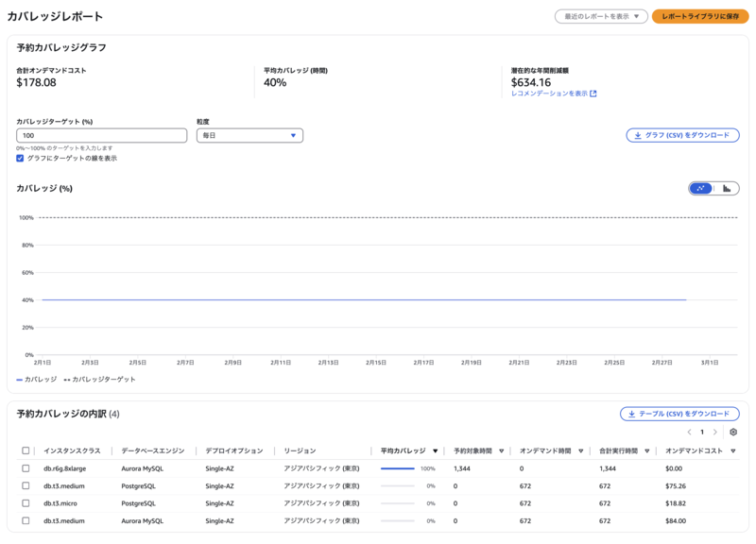Check the db.r6g.8xlarge row
Viewport: 756px width, 544px height.
(26, 468)
